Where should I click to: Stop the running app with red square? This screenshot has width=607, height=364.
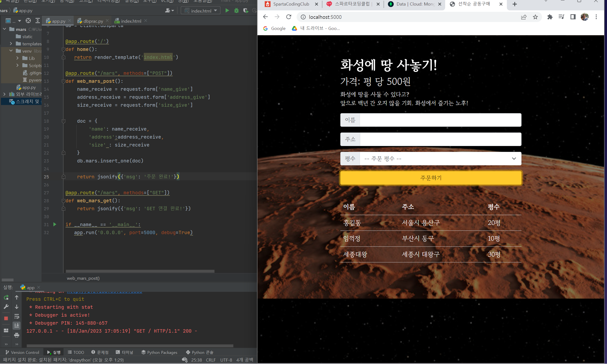(6, 318)
